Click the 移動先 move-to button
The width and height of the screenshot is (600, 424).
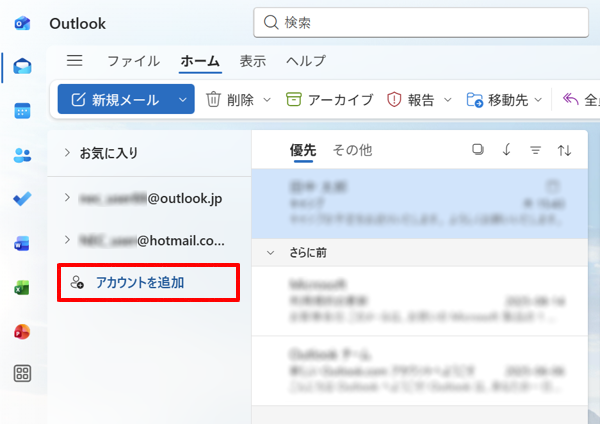497,100
